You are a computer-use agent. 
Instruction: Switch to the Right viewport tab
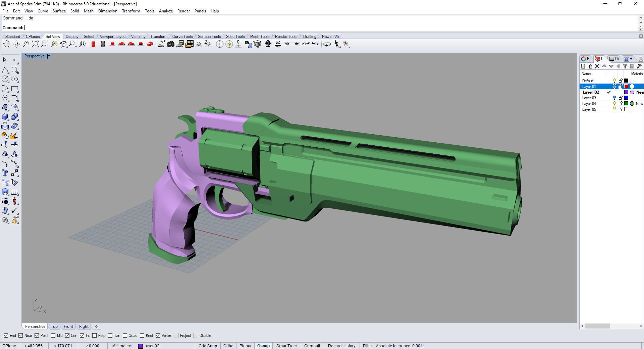coord(84,327)
